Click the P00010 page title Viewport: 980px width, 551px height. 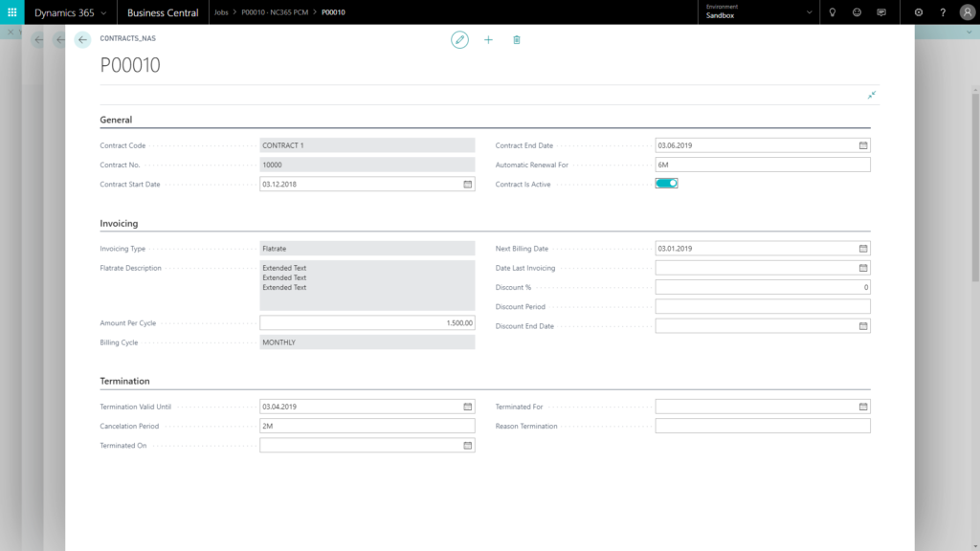(x=130, y=65)
